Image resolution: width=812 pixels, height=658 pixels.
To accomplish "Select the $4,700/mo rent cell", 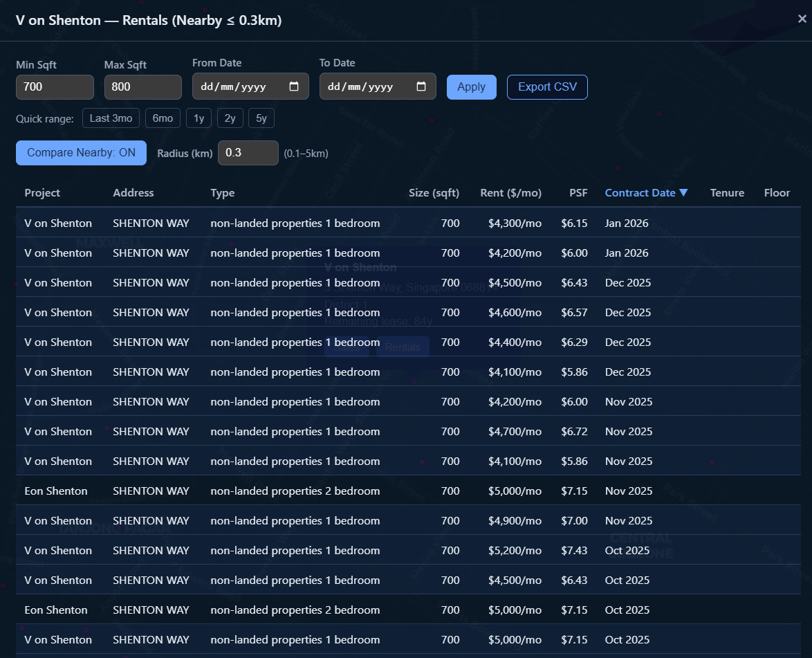I will click(515, 432).
